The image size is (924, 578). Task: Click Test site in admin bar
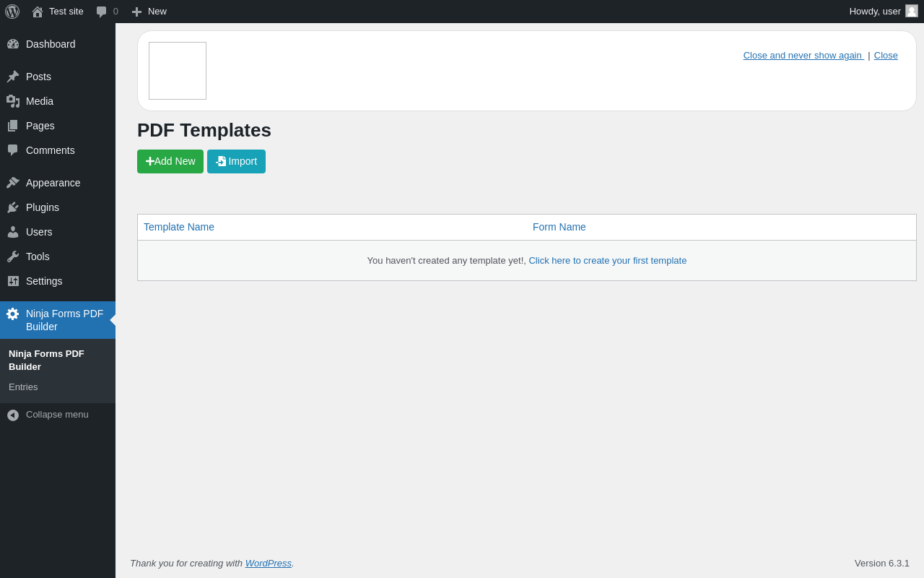coord(58,12)
